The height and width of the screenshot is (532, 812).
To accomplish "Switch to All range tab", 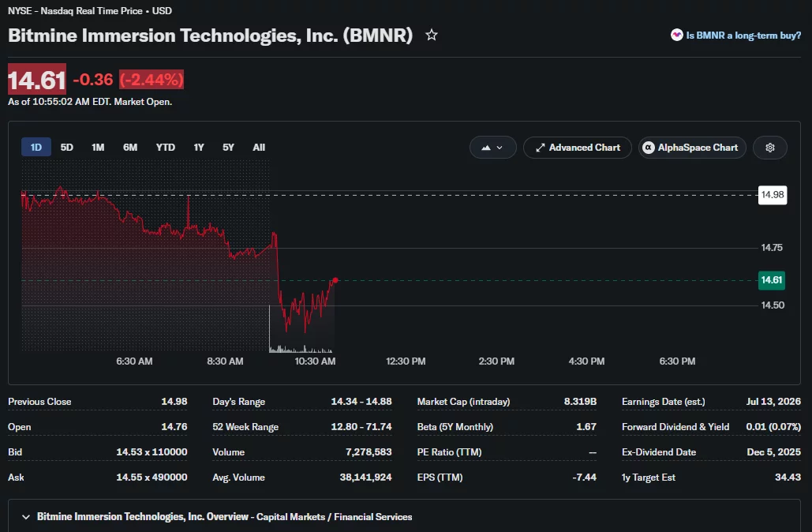I will coord(259,147).
